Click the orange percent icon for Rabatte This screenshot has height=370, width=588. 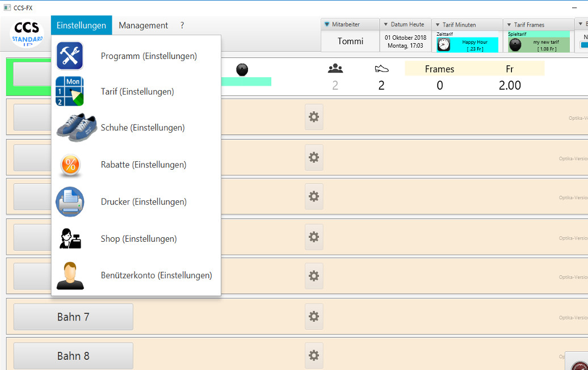click(70, 165)
